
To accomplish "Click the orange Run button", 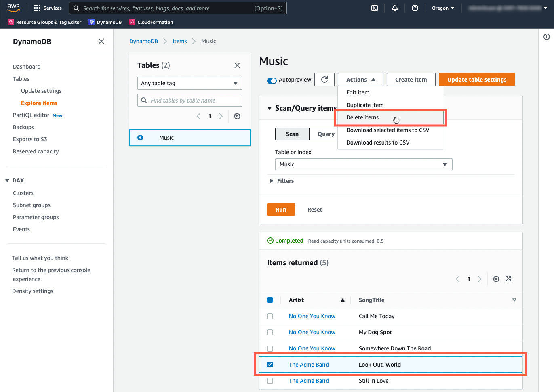I will [281, 210].
